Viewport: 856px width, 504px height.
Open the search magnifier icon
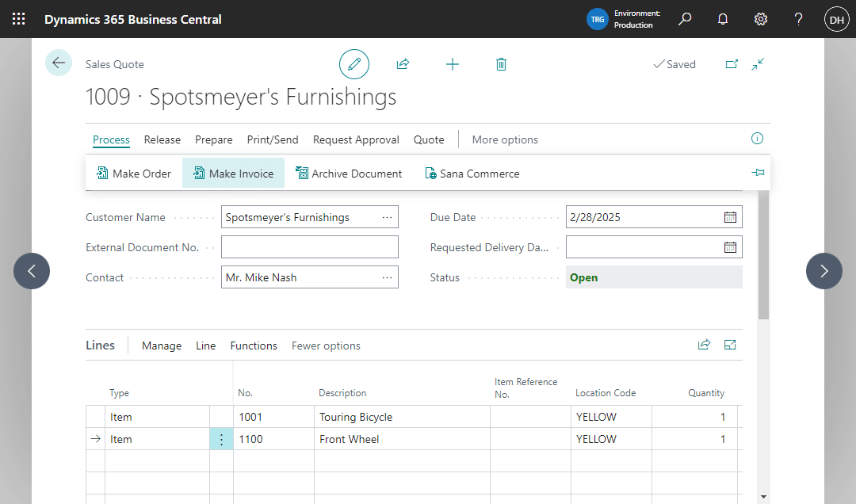(x=685, y=19)
